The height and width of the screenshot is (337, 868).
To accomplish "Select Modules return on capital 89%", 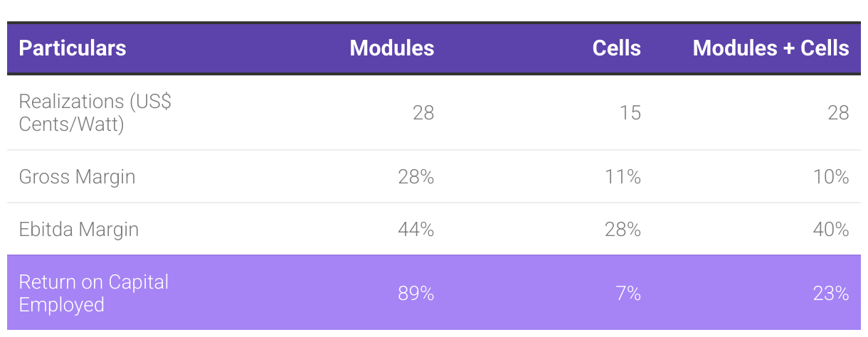I will [x=416, y=293].
